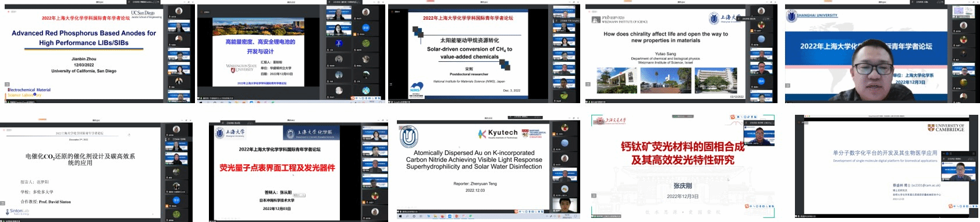
Task: Click the UC San Diego logo on first slide
Action: coord(146,14)
